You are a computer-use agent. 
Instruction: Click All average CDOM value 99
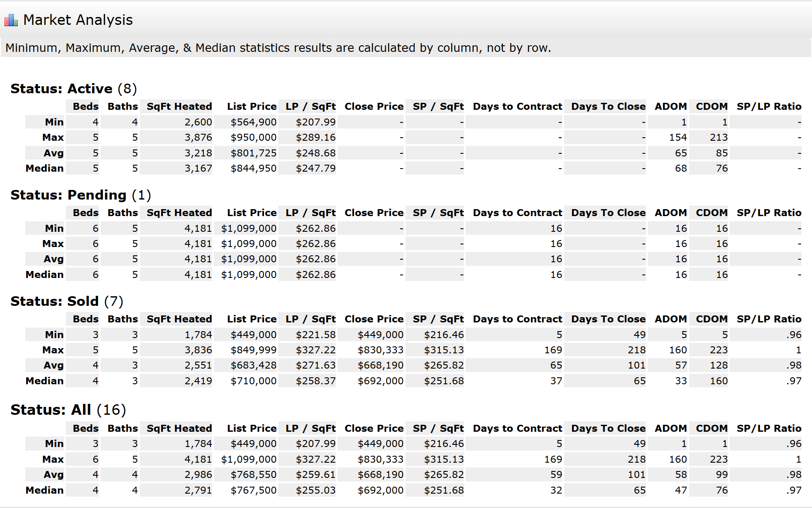coord(722,475)
